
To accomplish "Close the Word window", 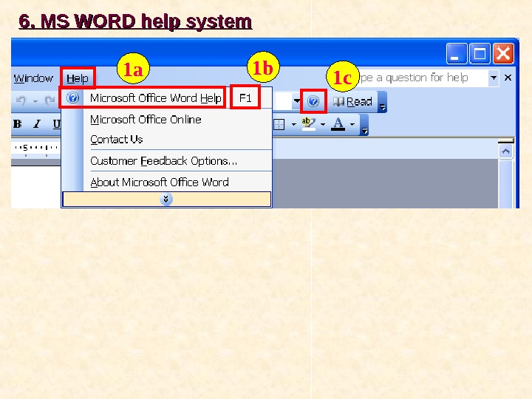I will (503, 54).
